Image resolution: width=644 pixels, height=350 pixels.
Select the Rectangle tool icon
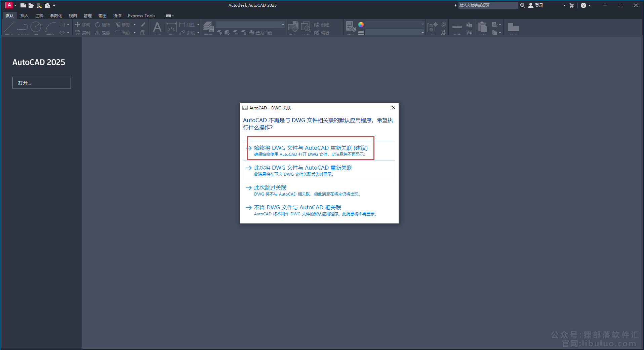click(62, 25)
